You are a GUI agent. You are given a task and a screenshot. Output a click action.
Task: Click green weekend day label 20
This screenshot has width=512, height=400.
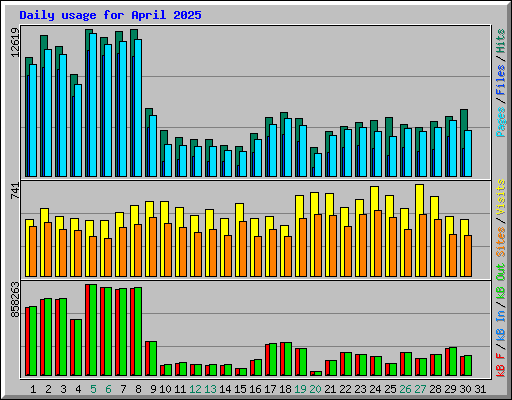(315, 389)
